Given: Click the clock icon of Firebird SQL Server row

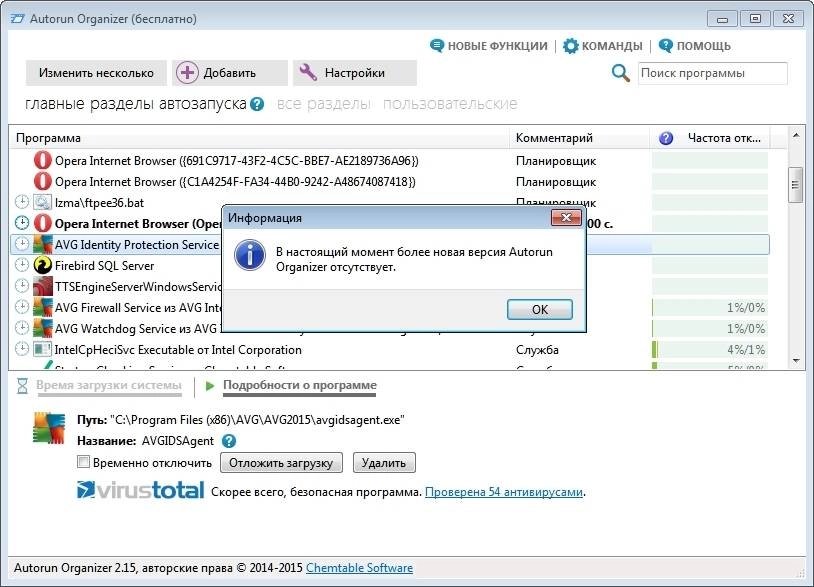Looking at the screenshot, I should tap(22, 265).
